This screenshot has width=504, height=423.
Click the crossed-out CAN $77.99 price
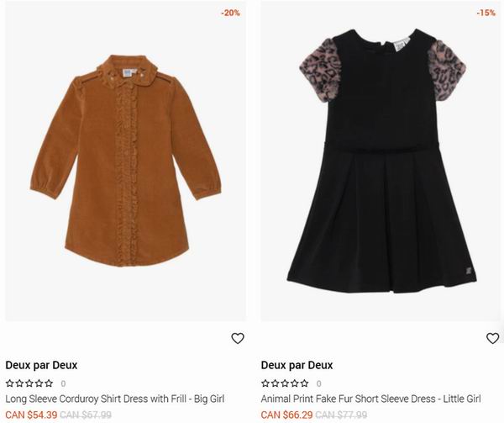pyautogui.click(x=341, y=415)
